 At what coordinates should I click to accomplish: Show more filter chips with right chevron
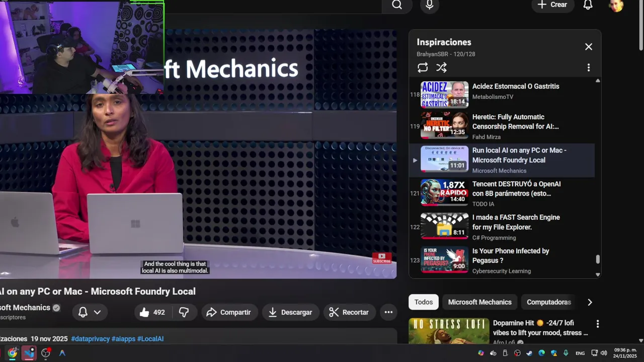(x=590, y=302)
